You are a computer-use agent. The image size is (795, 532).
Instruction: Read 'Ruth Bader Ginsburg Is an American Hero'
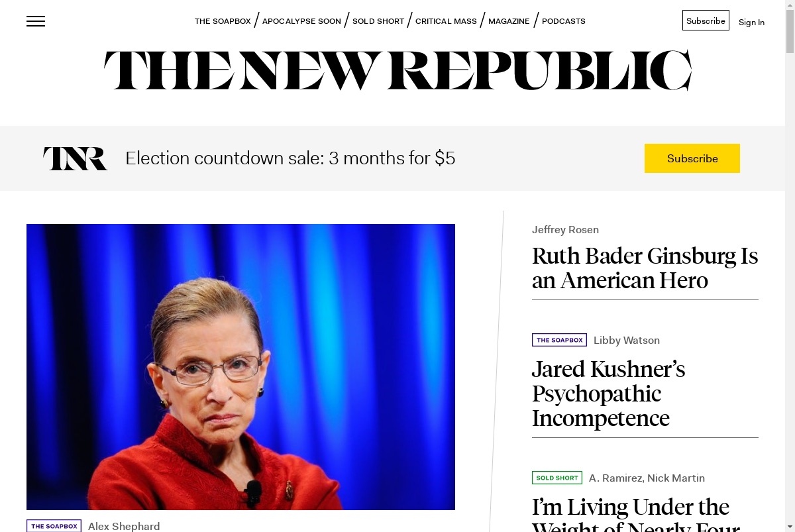[645, 268]
